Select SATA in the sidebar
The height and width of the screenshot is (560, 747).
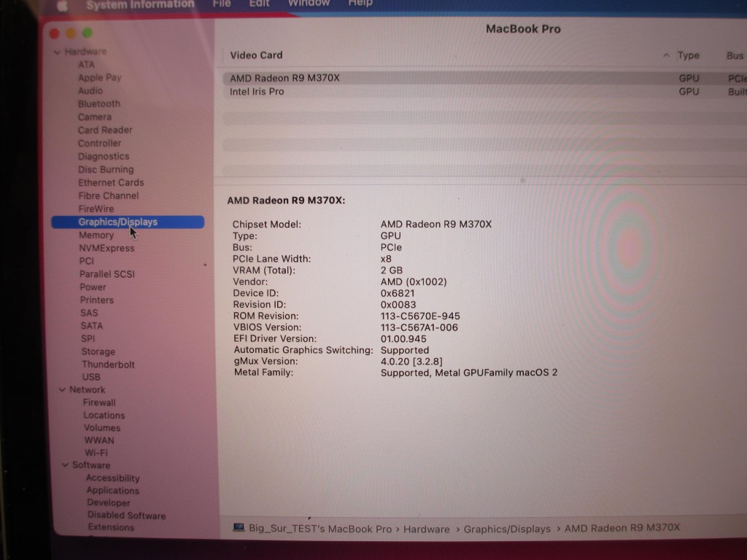[92, 326]
